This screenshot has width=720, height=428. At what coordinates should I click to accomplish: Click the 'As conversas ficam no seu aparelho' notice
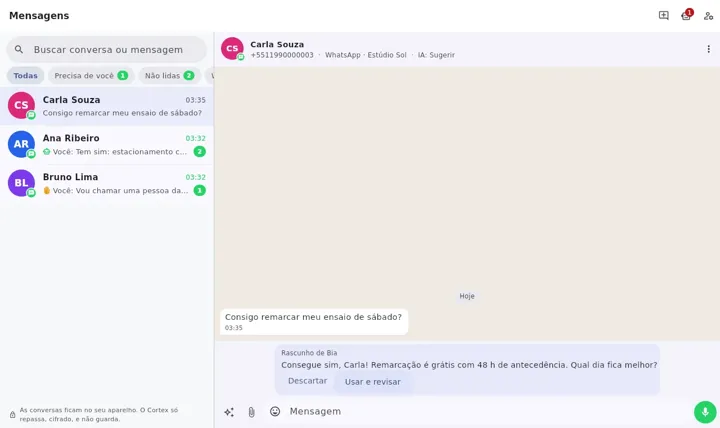pos(99,415)
